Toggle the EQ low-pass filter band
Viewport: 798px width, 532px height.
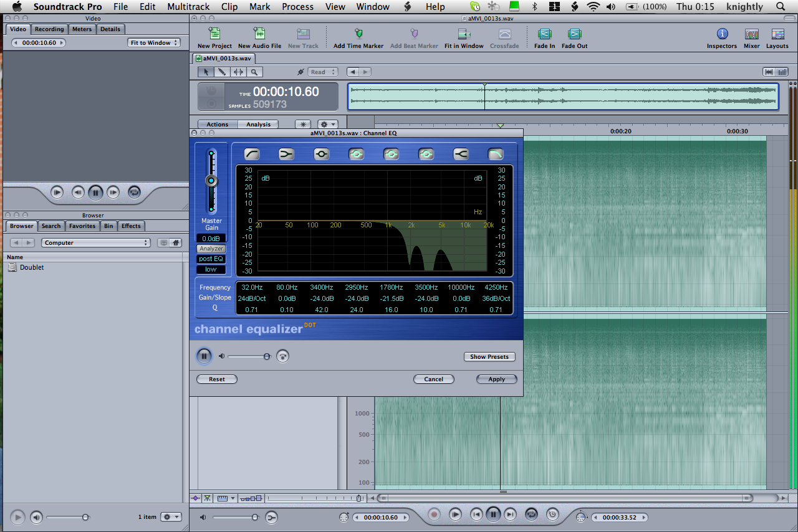[496, 154]
